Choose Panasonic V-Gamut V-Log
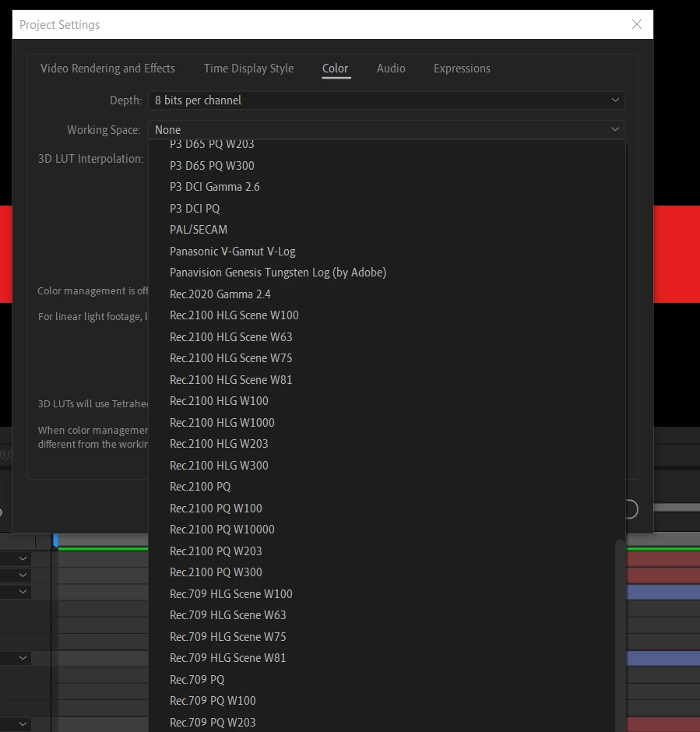Image resolution: width=700 pixels, height=732 pixels. click(387, 252)
